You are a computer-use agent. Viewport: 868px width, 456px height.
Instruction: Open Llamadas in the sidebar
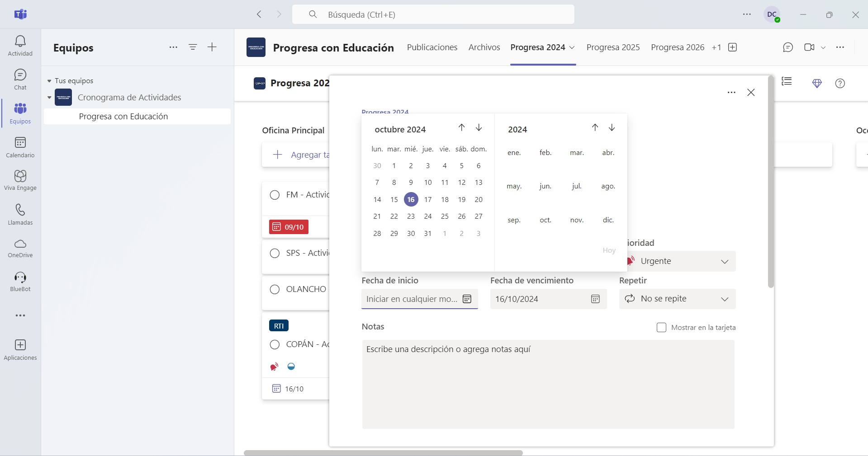click(20, 215)
